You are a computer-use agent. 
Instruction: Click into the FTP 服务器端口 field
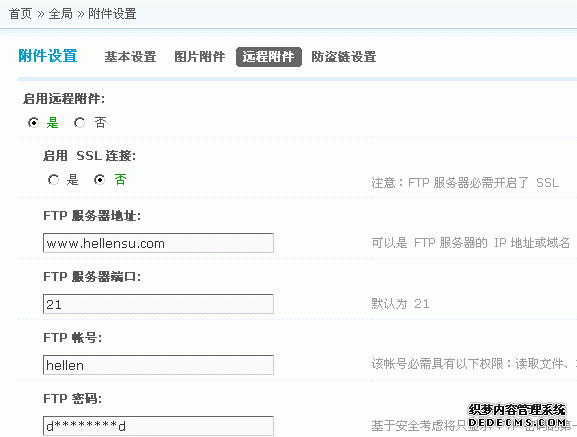(x=158, y=304)
